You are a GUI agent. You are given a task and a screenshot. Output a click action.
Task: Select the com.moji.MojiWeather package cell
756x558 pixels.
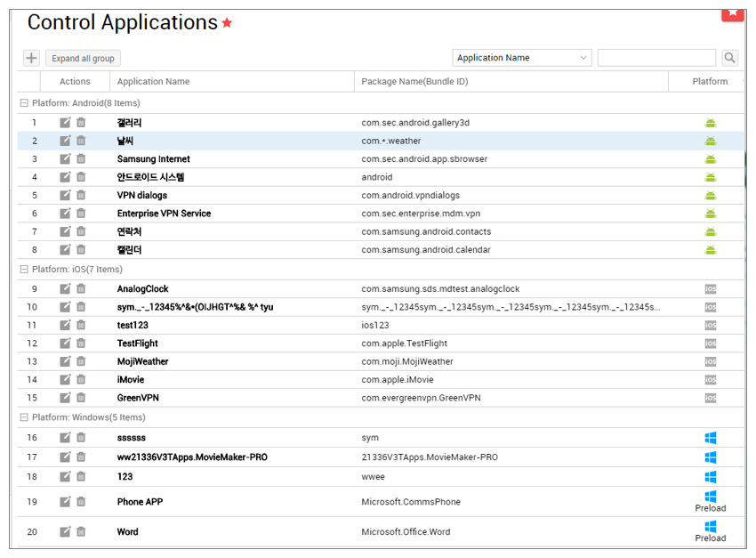(407, 361)
